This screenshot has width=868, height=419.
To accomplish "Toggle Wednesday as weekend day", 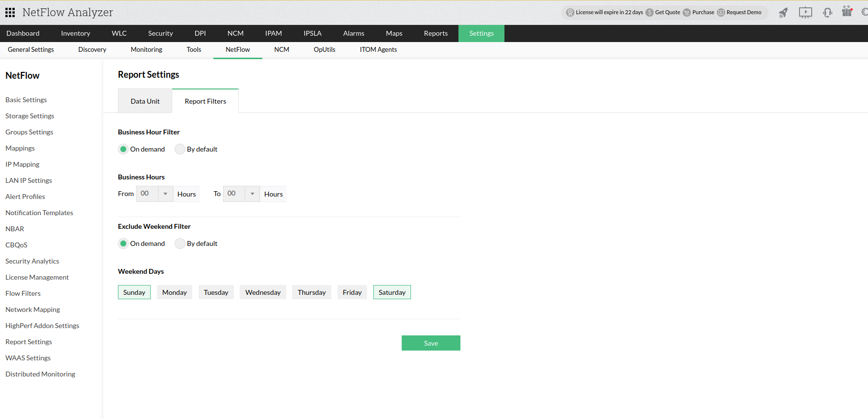I will click(263, 292).
